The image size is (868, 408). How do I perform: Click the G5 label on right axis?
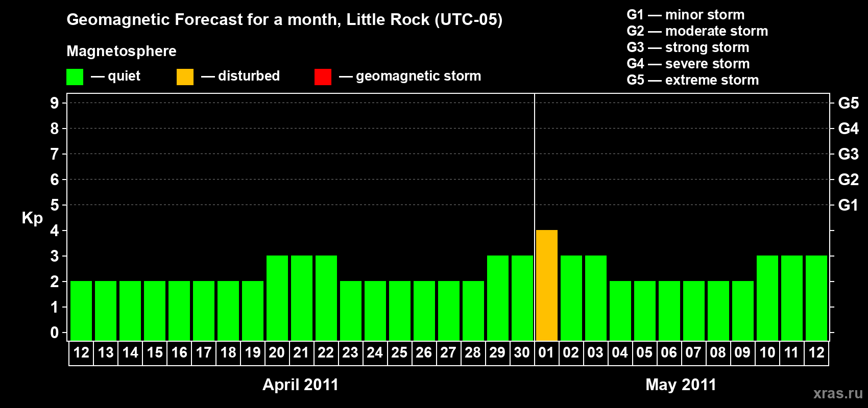coord(848,103)
